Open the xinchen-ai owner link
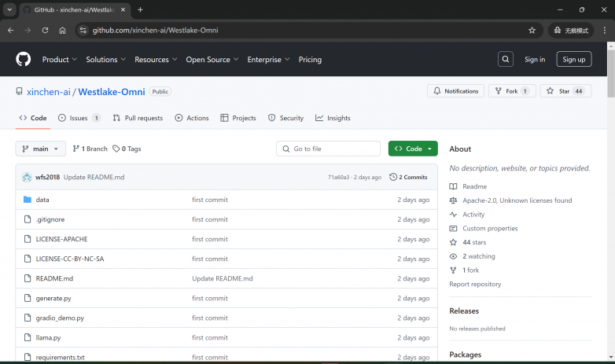Viewport: 615px width, 364px height. [x=49, y=92]
